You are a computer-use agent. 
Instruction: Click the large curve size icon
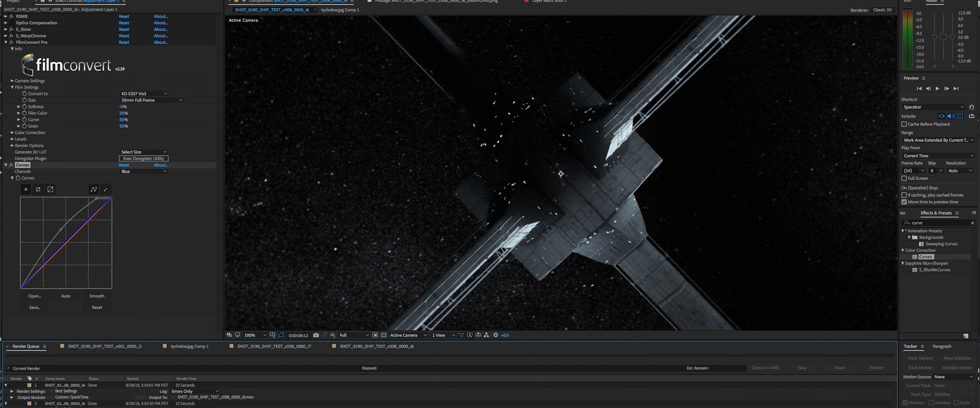point(50,189)
